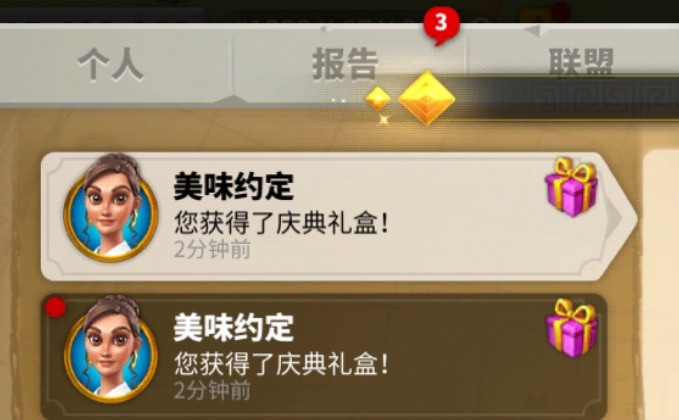This screenshot has width=679, height=420.
Task: Open the first 美味约定 mail title
Action: 233,187
